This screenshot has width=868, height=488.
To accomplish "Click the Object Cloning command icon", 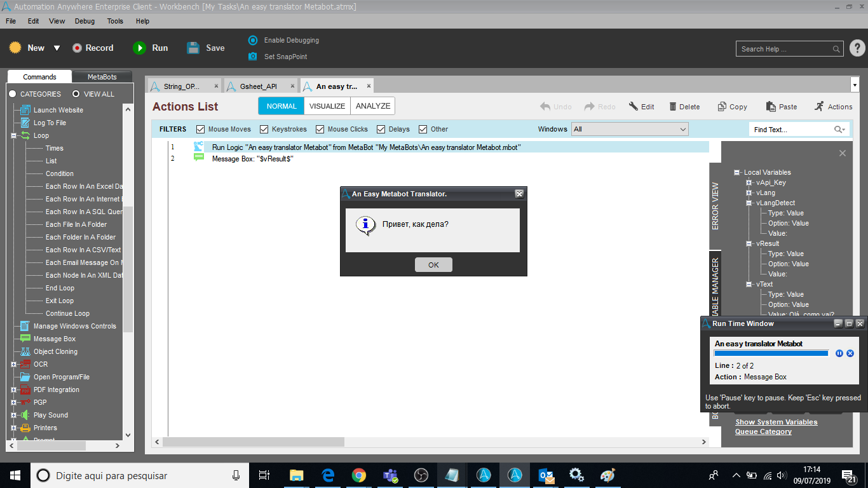I will click(x=25, y=351).
